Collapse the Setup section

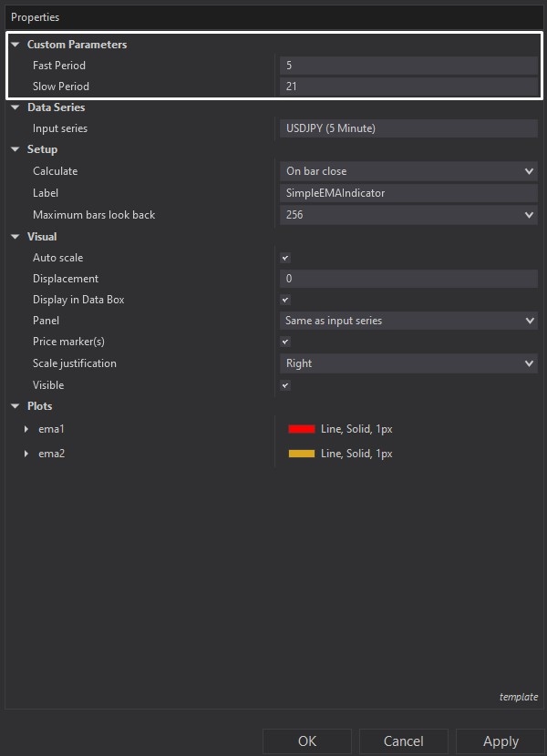click(x=15, y=149)
